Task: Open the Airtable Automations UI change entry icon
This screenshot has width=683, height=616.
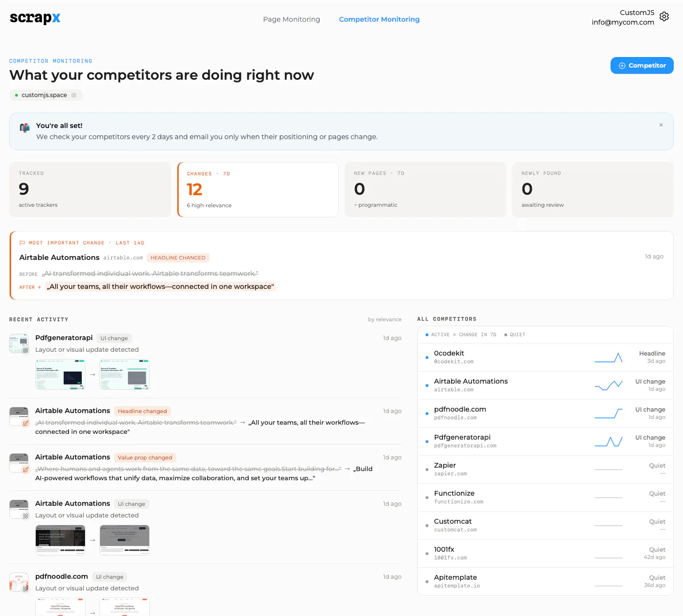Action: coord(19,509)
